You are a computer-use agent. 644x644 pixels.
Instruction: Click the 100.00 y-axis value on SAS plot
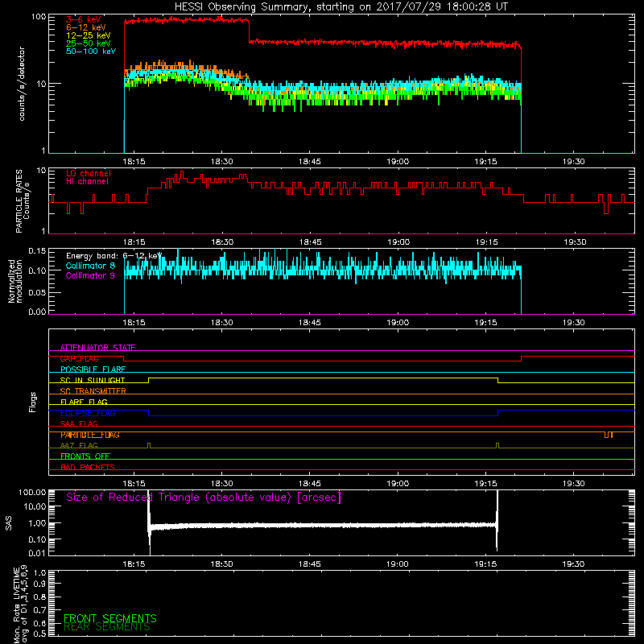click(32, 493)
